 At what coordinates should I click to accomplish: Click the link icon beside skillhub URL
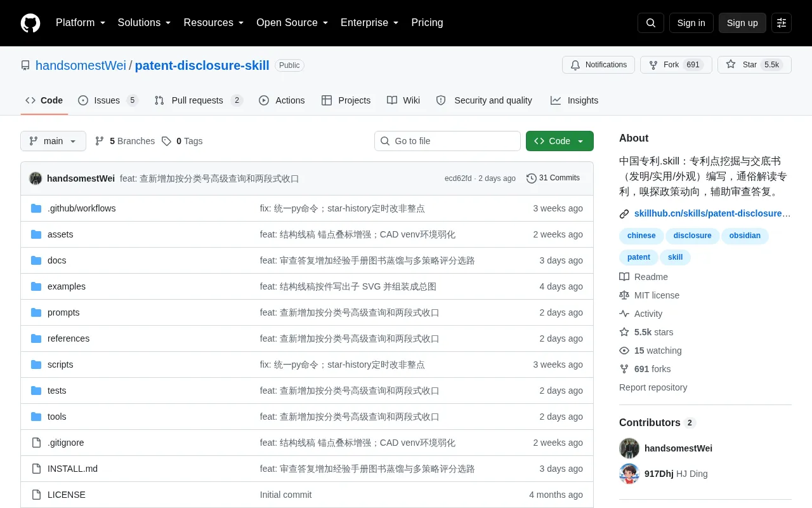point(624,214)
